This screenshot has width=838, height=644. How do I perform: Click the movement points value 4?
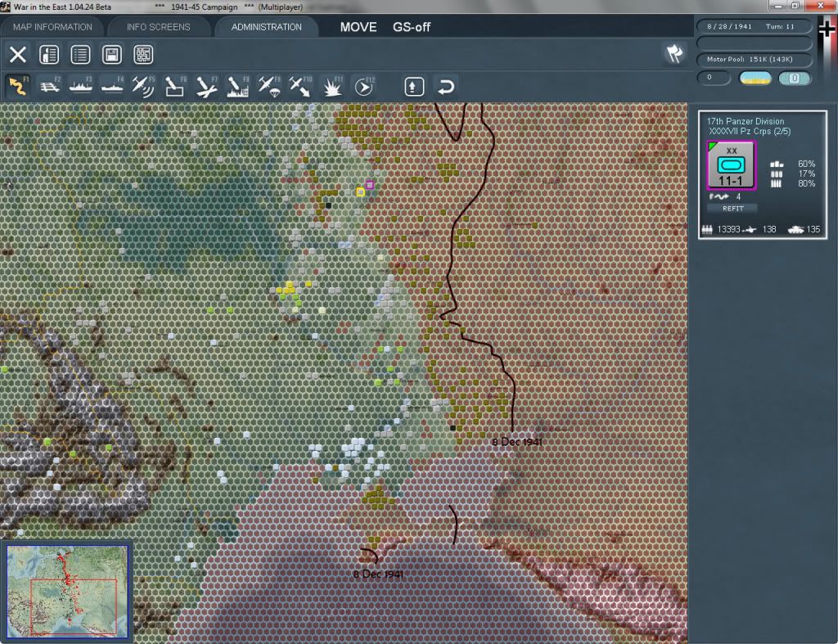tap(738, 196)
